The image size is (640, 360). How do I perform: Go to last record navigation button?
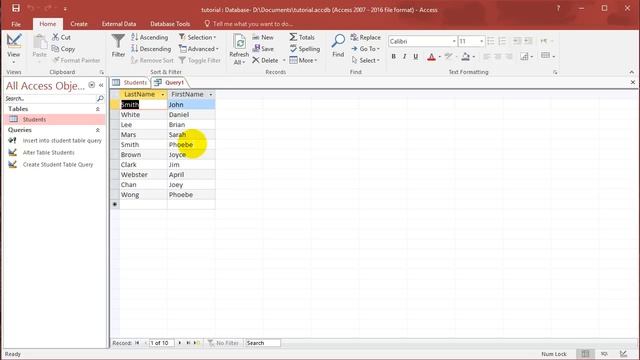[x=188, y=343]
